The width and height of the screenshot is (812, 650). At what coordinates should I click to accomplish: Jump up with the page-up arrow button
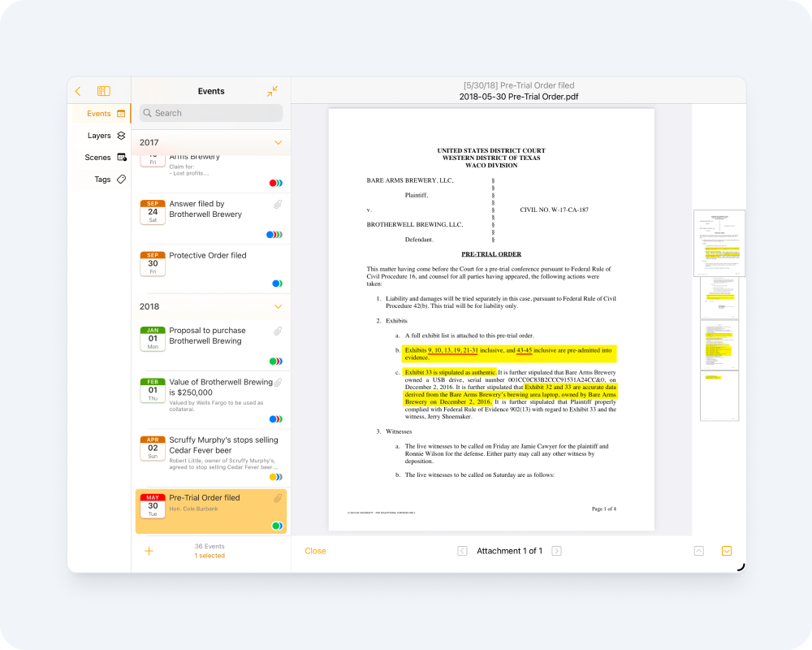pyautogui.click(x=699, y=551)
